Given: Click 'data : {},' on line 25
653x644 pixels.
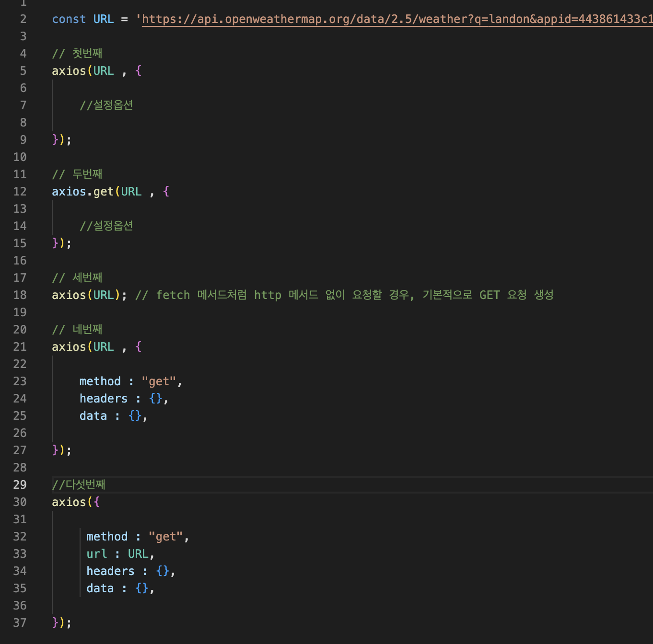Looking at the screenshot, I should pyautogui.click(x=114, y=415).
